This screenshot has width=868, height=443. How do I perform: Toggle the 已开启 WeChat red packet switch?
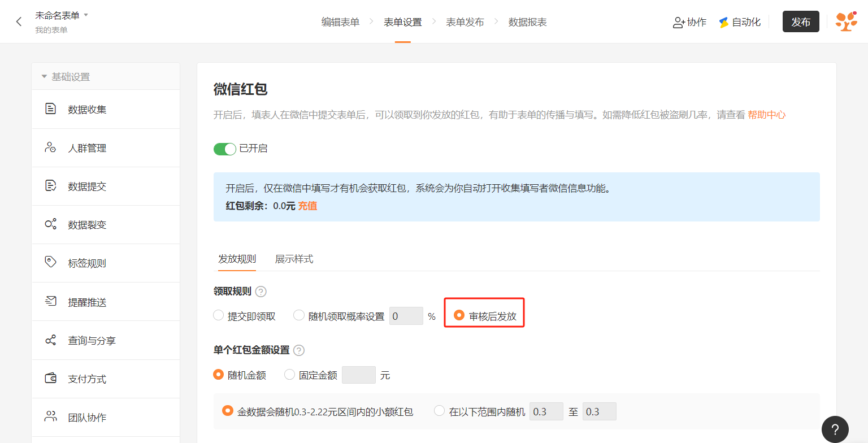point(224,149)
